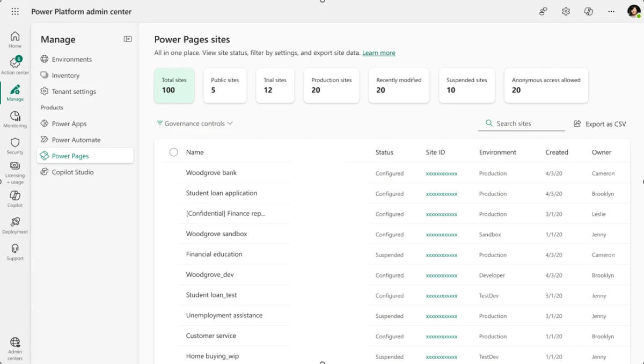Select the row selection circle for Woodgrove bank
The image size is (644, 364).
173,172
